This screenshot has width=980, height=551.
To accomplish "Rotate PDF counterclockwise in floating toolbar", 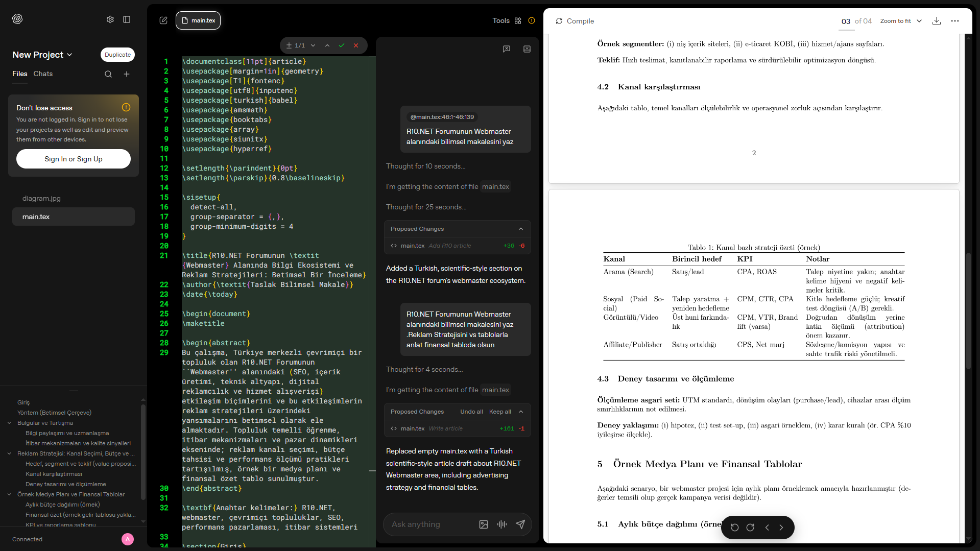I will [735, 528].
